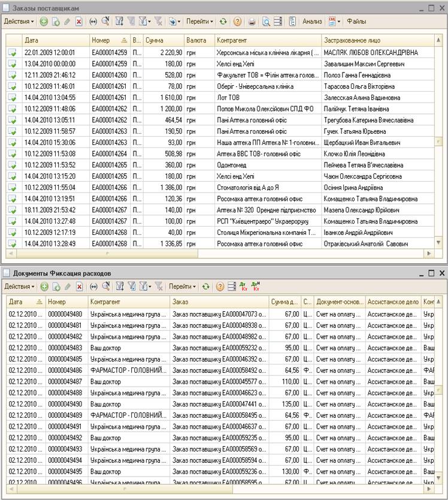Open help in Фиксация расходов toolbar
Image resolution: width=448 pixels, height=500 pixels.
[220, 287]
